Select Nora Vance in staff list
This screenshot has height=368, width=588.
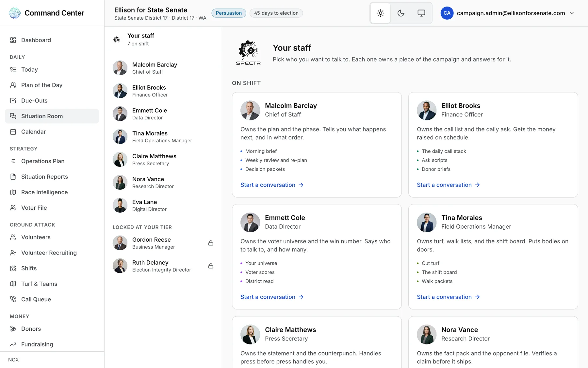pyautogui.click(x=163, y=183)
